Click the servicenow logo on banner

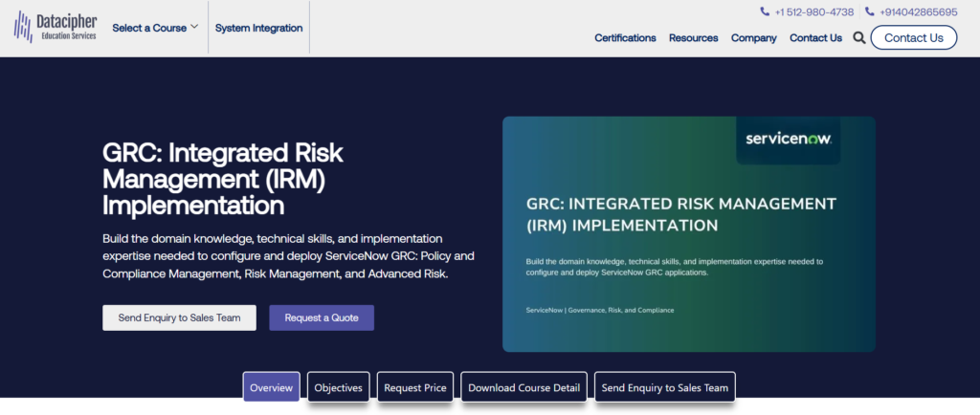[x=789, y=139]
